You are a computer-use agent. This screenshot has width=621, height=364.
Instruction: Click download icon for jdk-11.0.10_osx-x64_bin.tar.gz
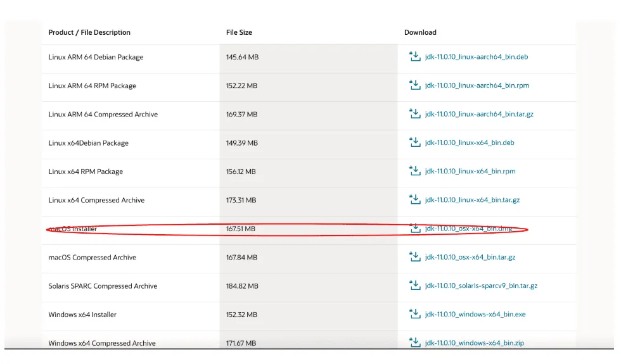point(414,257)
